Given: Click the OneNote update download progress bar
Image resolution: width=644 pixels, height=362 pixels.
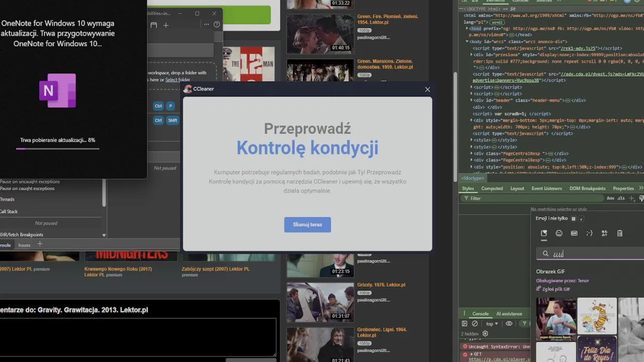Looking at the screenshot, I should click(58, 149).
